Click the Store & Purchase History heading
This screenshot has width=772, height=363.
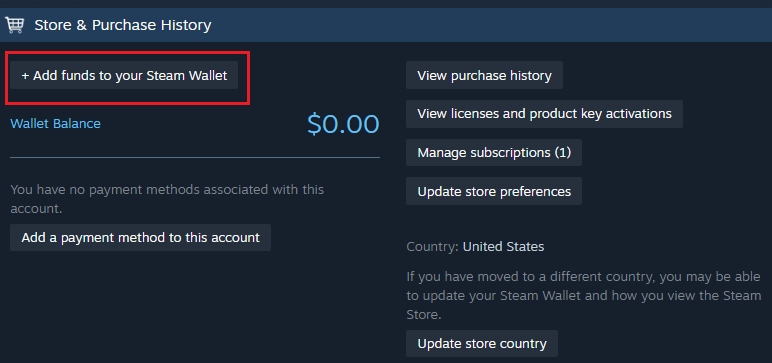(123, 25)
